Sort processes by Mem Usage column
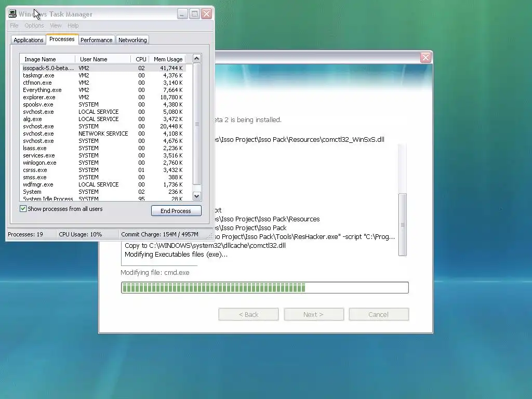The width and height of the screenshot is (532, 399). pos(168,59)
